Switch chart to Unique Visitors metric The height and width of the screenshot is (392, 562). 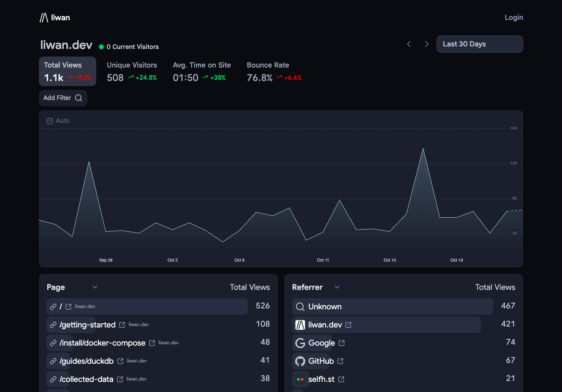pos(132,71)
